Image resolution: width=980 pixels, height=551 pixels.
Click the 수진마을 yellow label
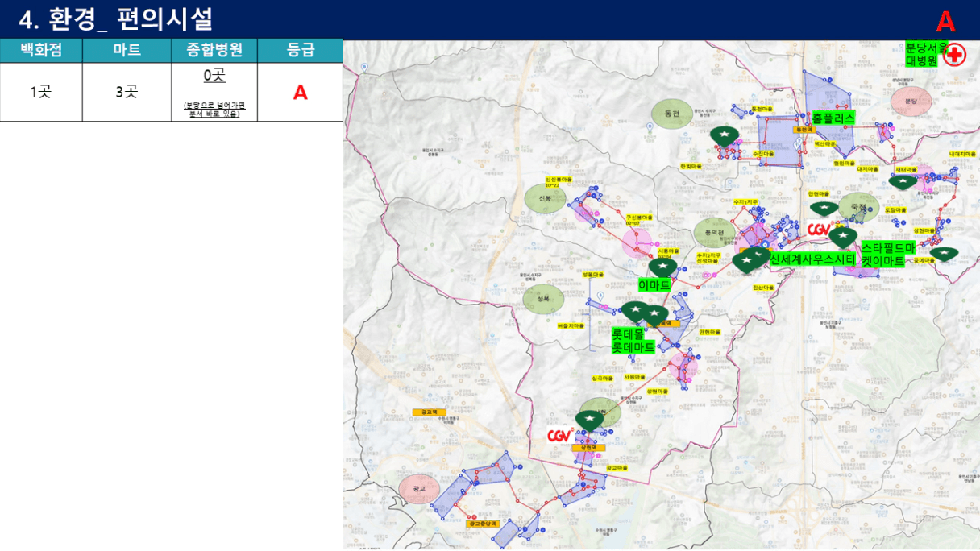763,153
